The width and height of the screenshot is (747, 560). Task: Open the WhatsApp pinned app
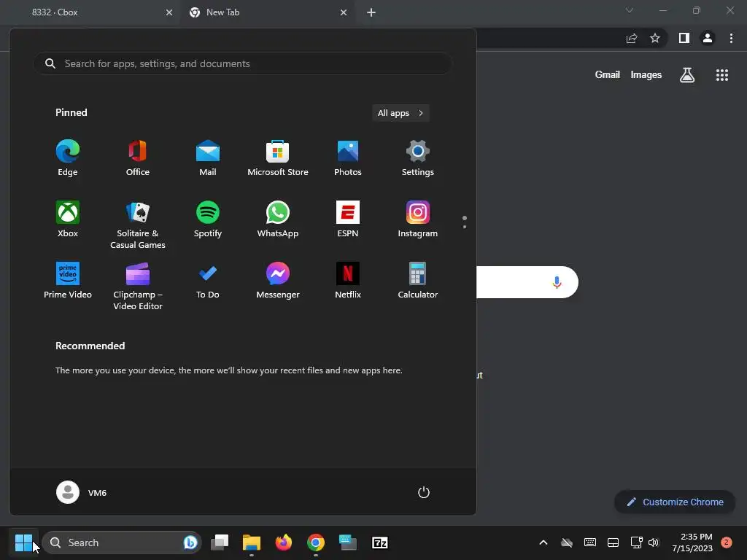pyautogui.click(x=278, y=219)
